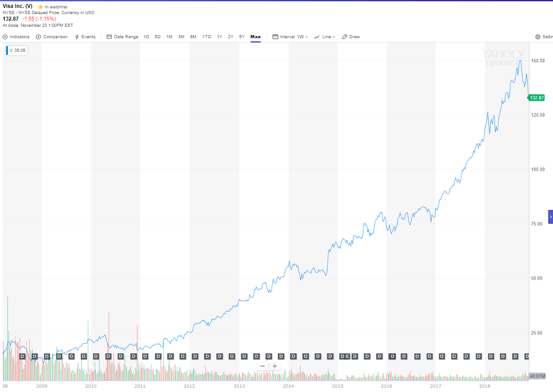Click the 40.07M volume label
553x392 pixels.
(537, 376)
